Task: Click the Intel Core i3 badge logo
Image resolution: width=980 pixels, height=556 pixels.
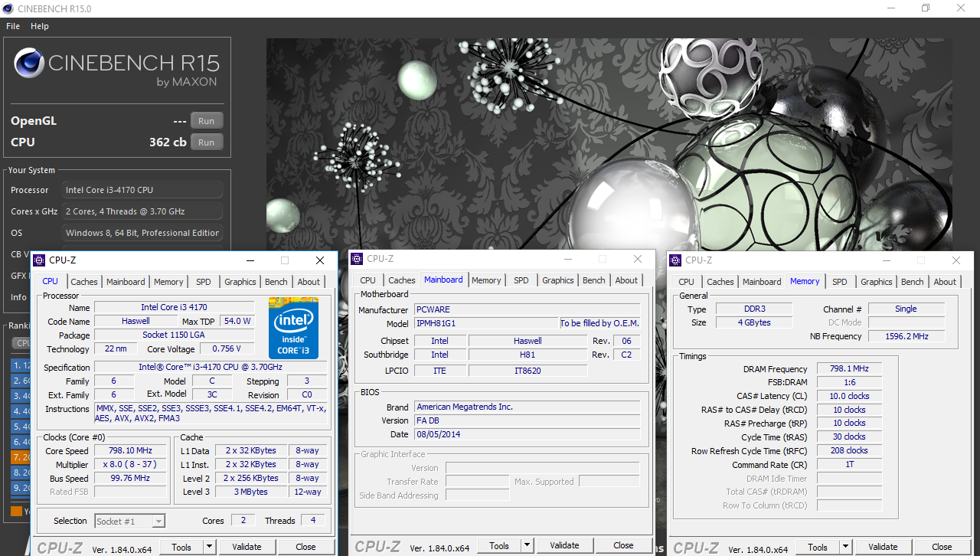Action: click(x=293, y=328)
